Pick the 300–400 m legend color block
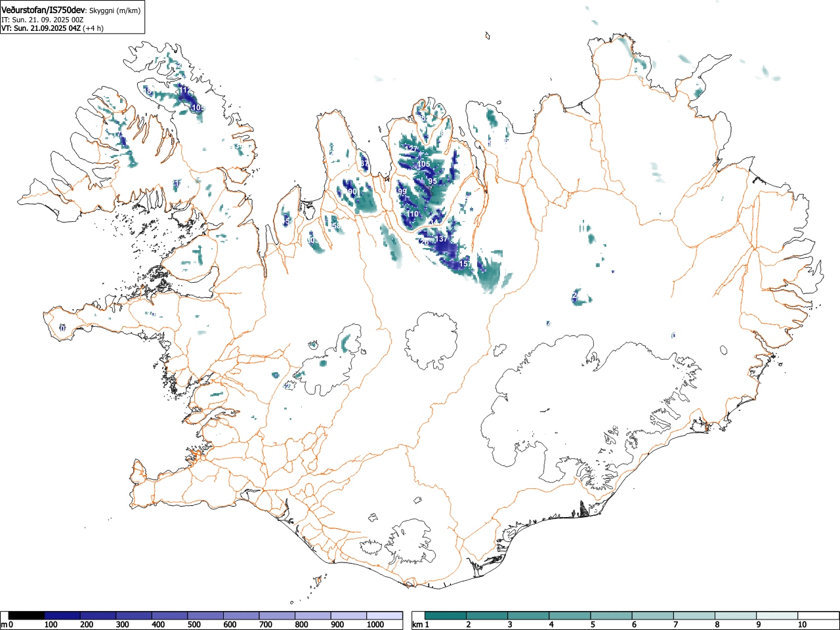 (134, 616)
